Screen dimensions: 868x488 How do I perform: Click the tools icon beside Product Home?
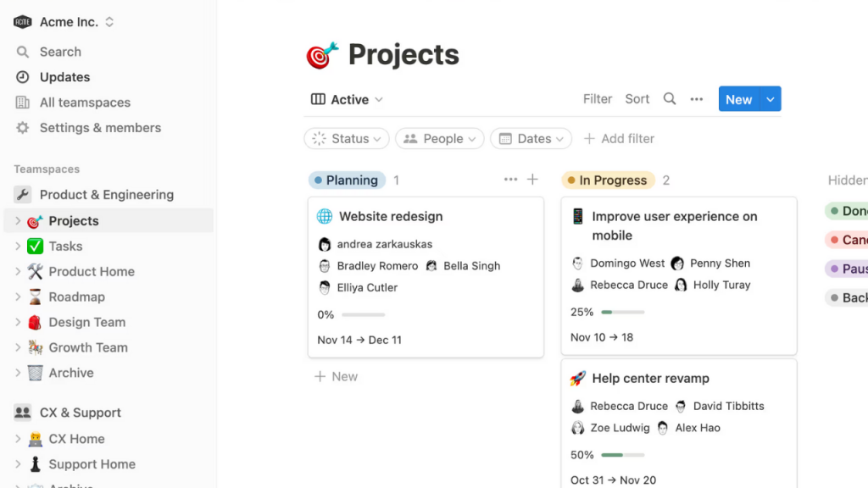[35, 272]
